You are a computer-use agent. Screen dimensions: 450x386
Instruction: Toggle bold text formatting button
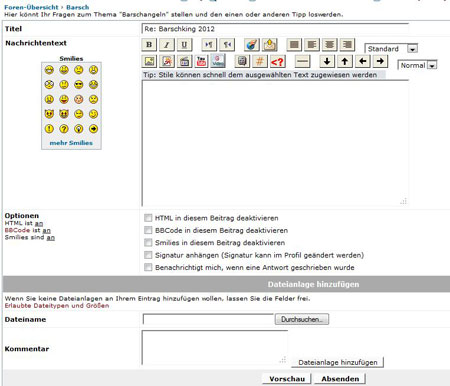149,45
